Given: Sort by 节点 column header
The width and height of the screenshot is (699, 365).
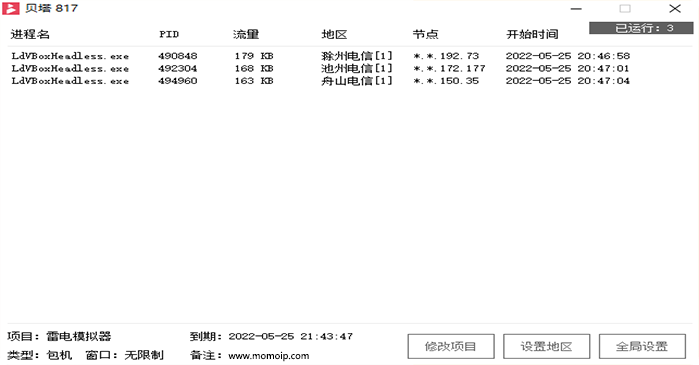Looking at the screenshot, I should [x=425, y=34].
